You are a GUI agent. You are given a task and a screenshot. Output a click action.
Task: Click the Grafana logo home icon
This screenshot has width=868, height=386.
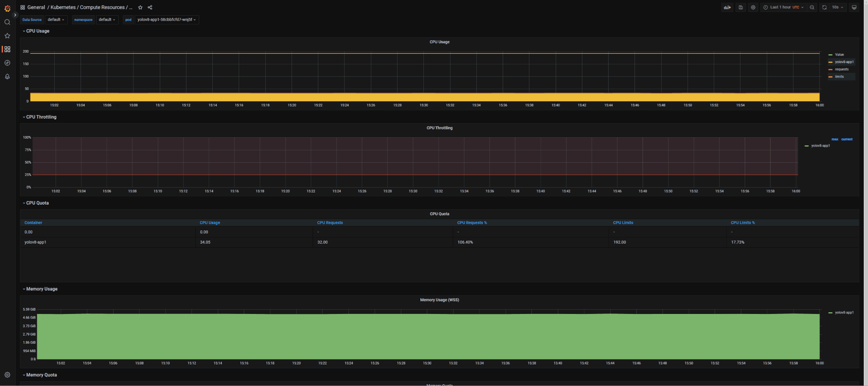[7, 8]
